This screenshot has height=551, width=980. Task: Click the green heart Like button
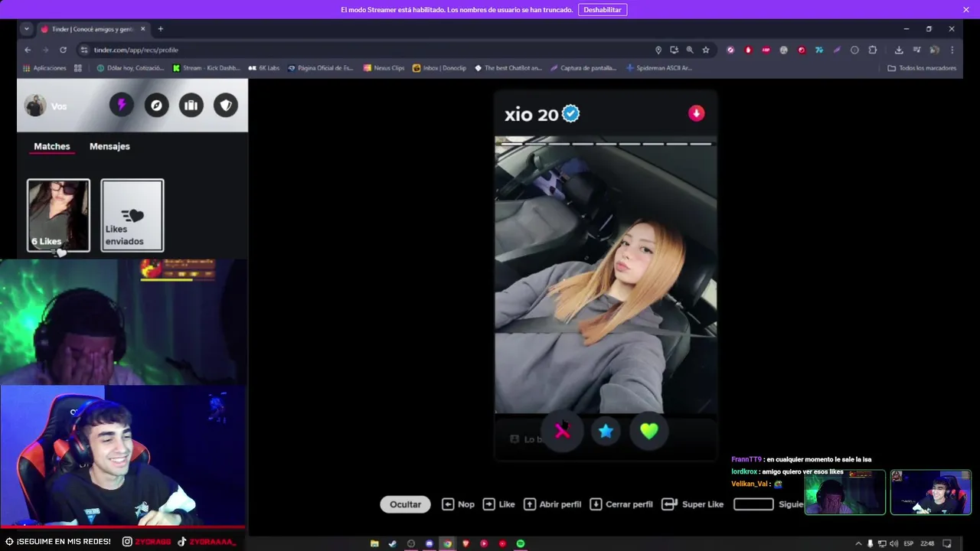tap(649, 431)
